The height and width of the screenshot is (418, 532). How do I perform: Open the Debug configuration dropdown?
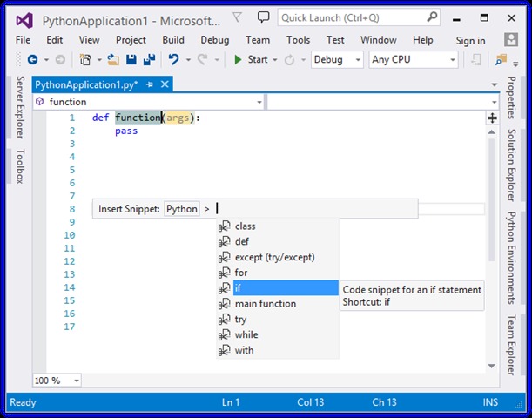click(x=337, y=59)
